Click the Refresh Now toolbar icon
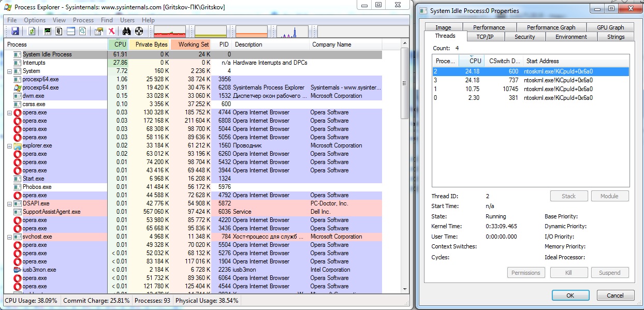This screenshot has height=310, width=644. 32,32
